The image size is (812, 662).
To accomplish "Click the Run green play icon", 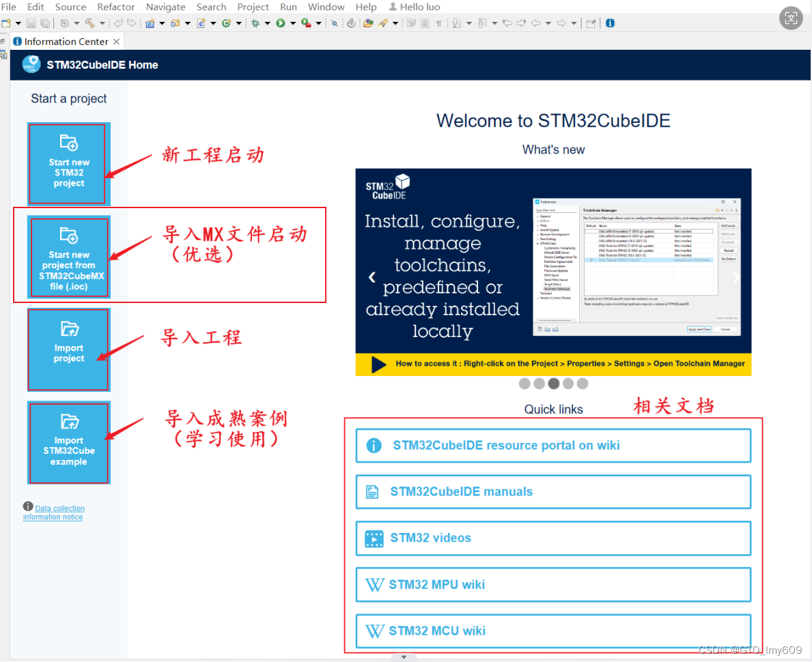I will tap(279, 23).
